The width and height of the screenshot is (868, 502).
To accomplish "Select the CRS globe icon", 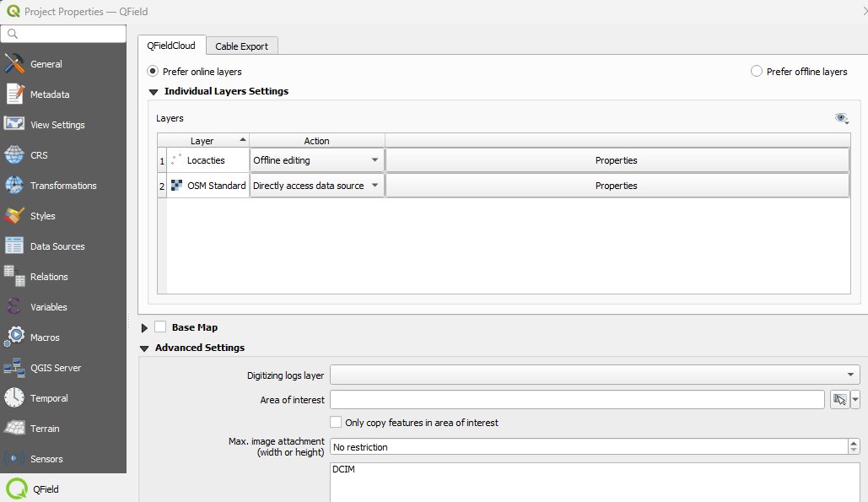I will [14, 155].
